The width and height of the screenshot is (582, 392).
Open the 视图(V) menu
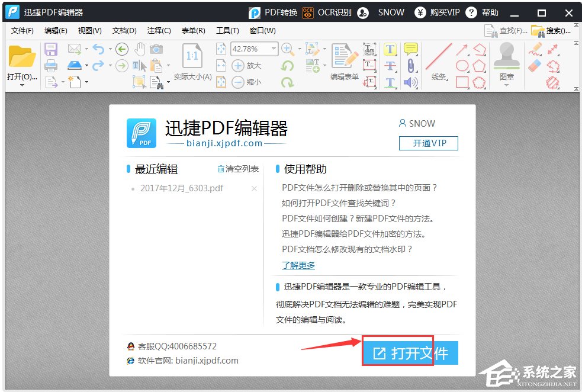point(90,31)
